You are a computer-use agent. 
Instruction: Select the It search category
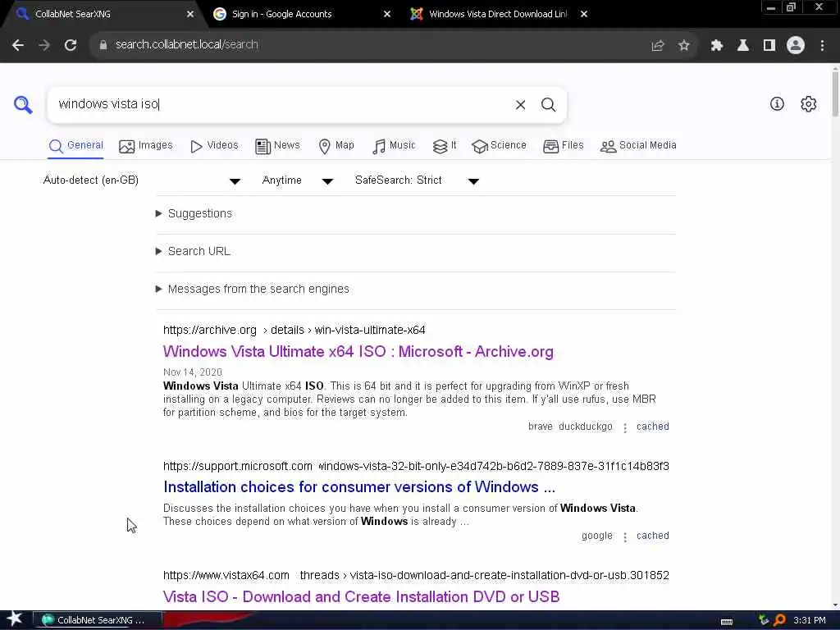[445, 146]
